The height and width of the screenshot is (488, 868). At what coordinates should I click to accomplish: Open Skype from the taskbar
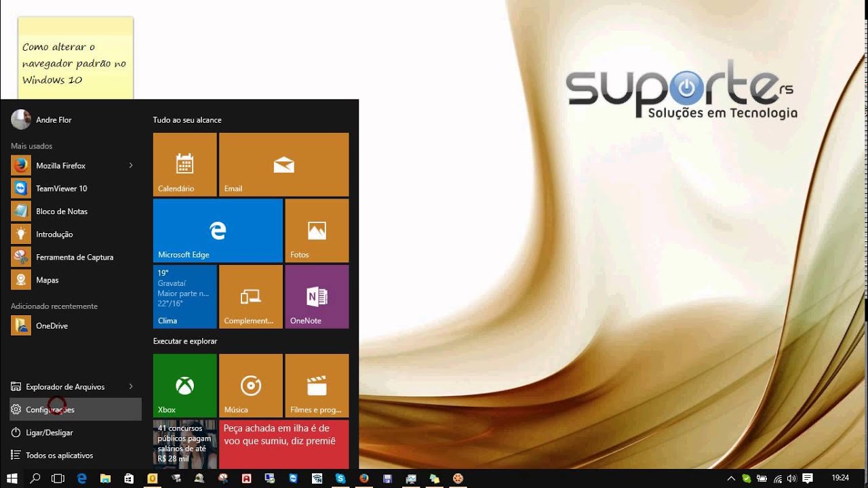[340, 478]
